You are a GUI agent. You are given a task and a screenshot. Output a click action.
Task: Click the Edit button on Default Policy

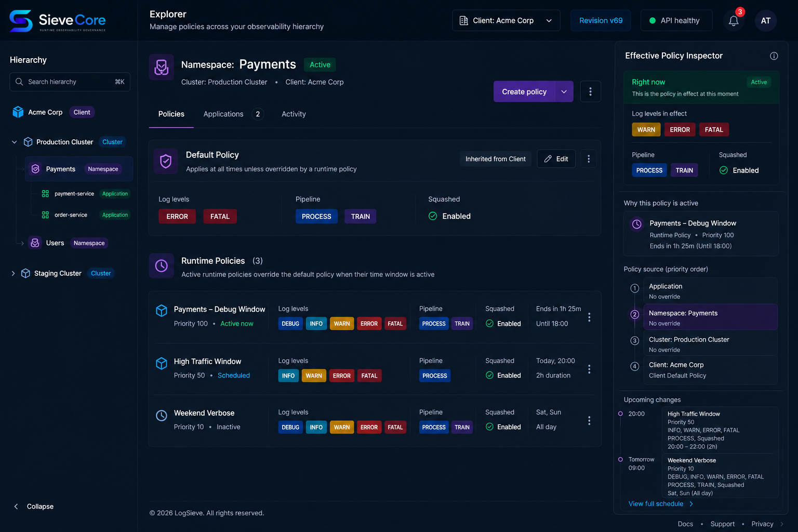click(x=556, y=159)
